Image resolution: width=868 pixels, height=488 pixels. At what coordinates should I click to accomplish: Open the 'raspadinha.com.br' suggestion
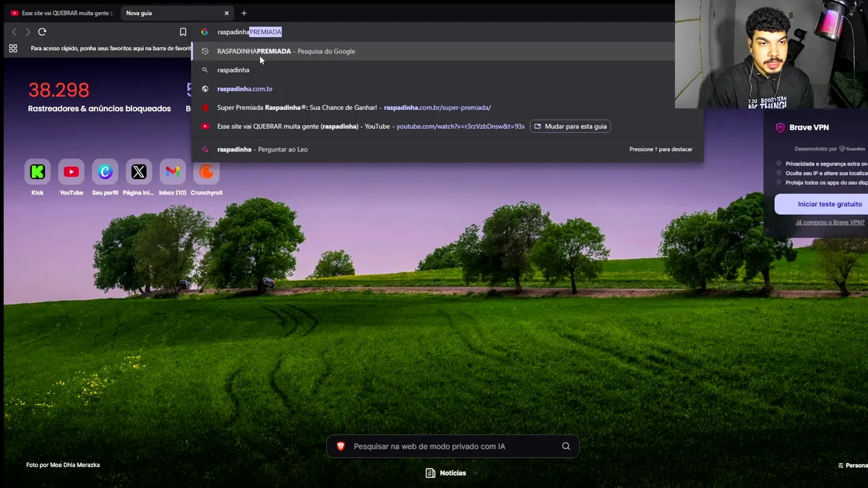click(447, 89)
